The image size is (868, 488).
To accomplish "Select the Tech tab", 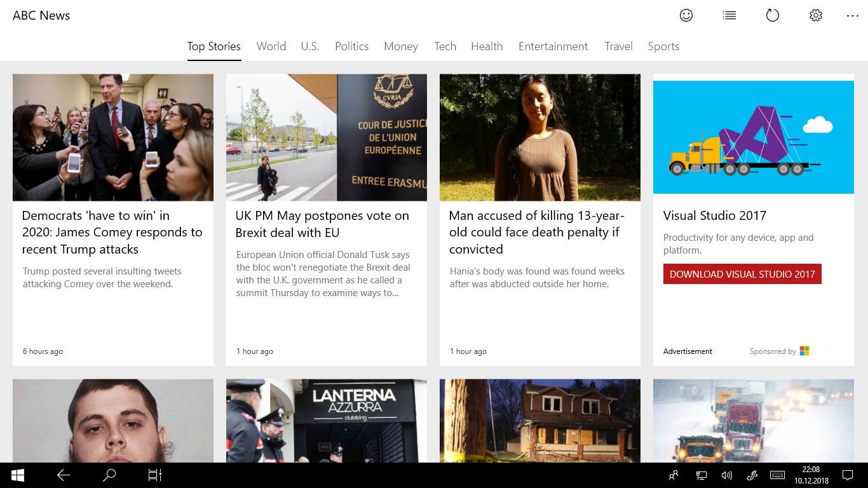I will (x=445, y=46).
